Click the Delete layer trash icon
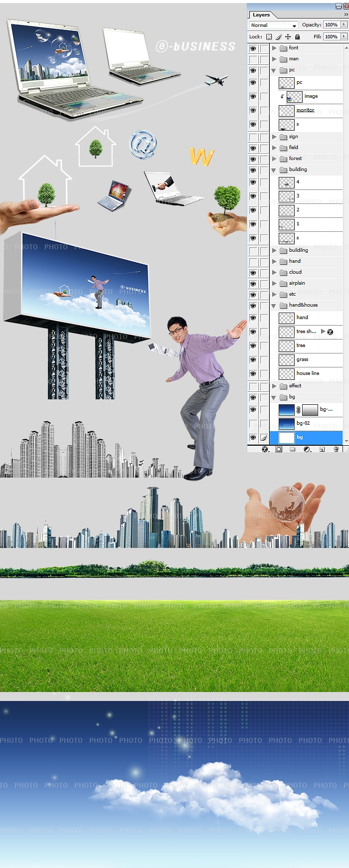Image resolution: width=349 pixels, height=868 pixels. click(x=336, y=449)
